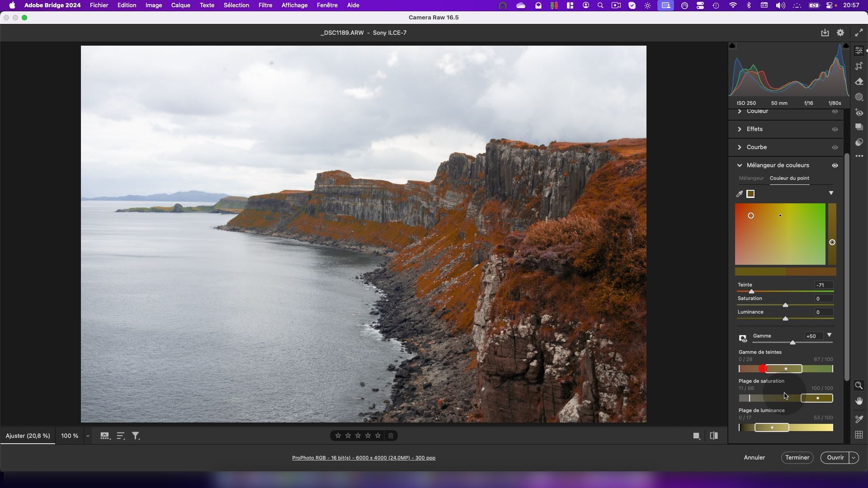Viewport: 868px width, 488px height.
Task: Select the Zoom magnifier tool
Action: point(859,385)
